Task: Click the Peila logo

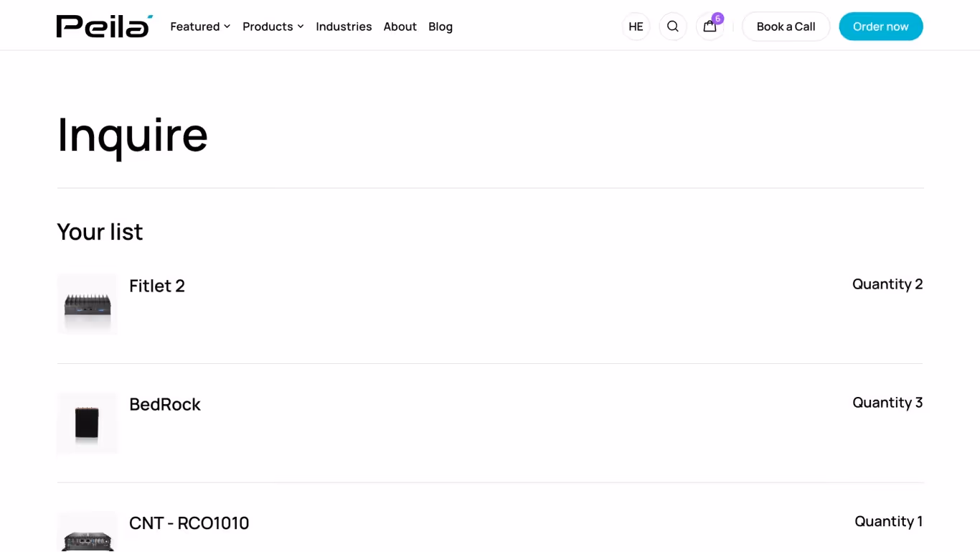Action: pos(105,27)
